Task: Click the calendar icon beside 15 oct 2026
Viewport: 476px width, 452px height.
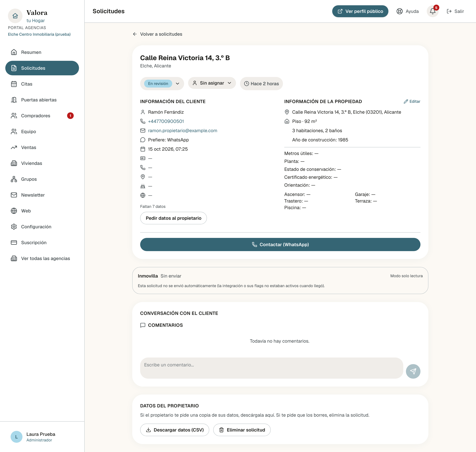Action: tap(143, 149)
